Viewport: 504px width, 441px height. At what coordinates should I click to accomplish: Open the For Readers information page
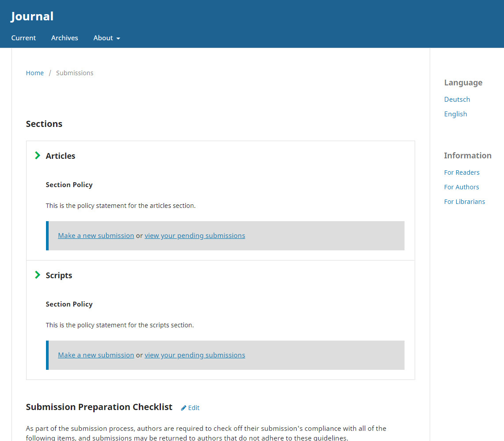[x=462, y=173]
